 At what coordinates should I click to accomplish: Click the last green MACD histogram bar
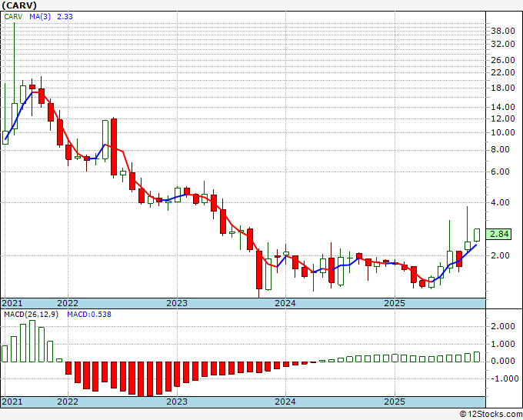[477, 357]
